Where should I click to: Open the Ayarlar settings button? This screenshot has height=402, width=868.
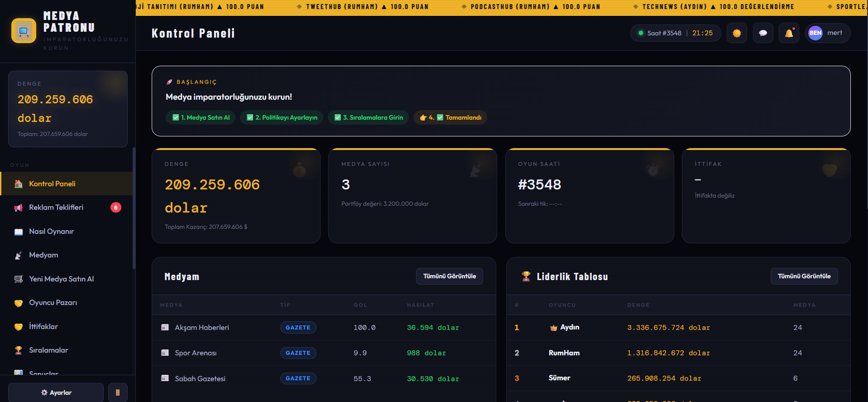click(x=56, y=392)
